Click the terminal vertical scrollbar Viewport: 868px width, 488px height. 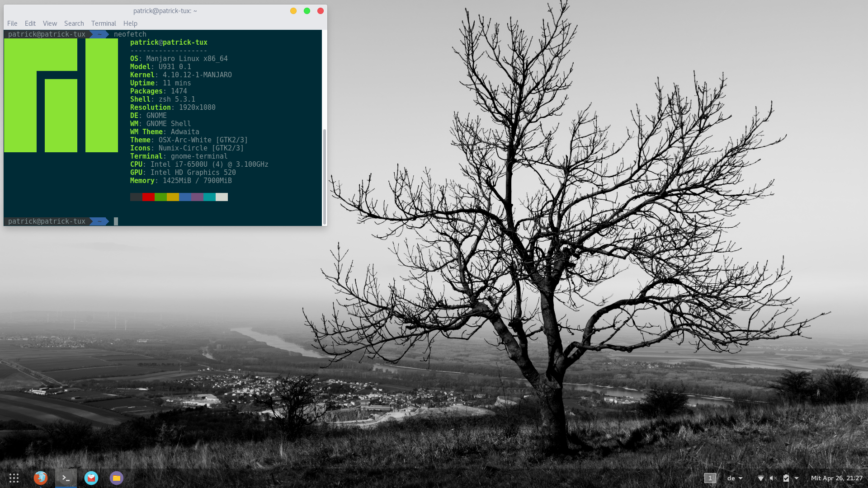point(324,176)
